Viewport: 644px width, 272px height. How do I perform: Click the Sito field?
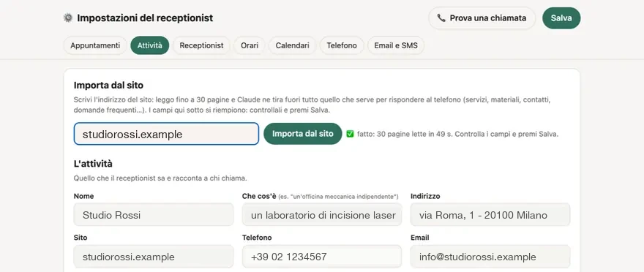pos(154,257)
